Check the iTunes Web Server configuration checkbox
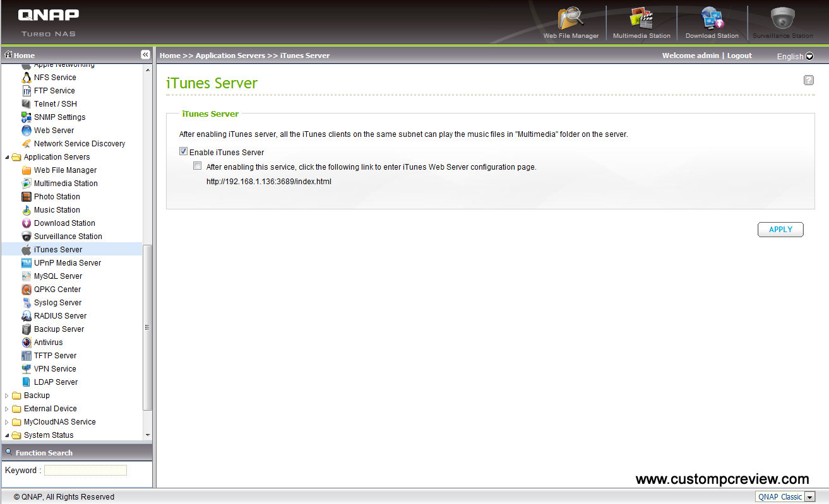The height and width of the screenshot is (504, 829). (x=198, y=166)
